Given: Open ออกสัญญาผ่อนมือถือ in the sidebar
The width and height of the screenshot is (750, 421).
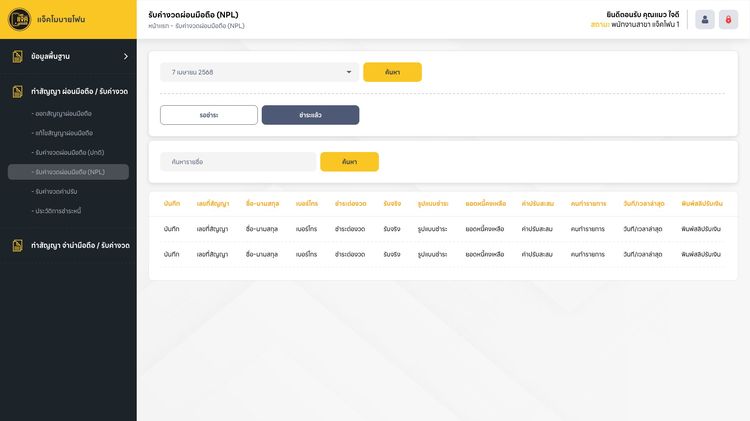Looking at the screenshot, I should coord(62,114).
